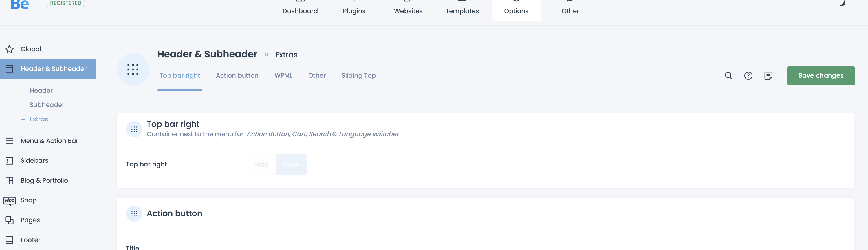Click the notes icon beside Save changes
Image resolution: width=868 pixels, height=250 pixels.
[x=768, y=76]
